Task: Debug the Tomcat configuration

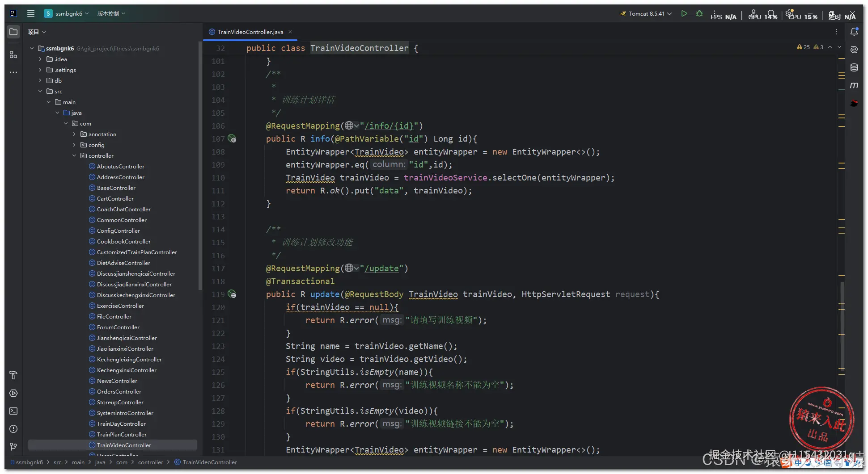Action: [699, 13]
